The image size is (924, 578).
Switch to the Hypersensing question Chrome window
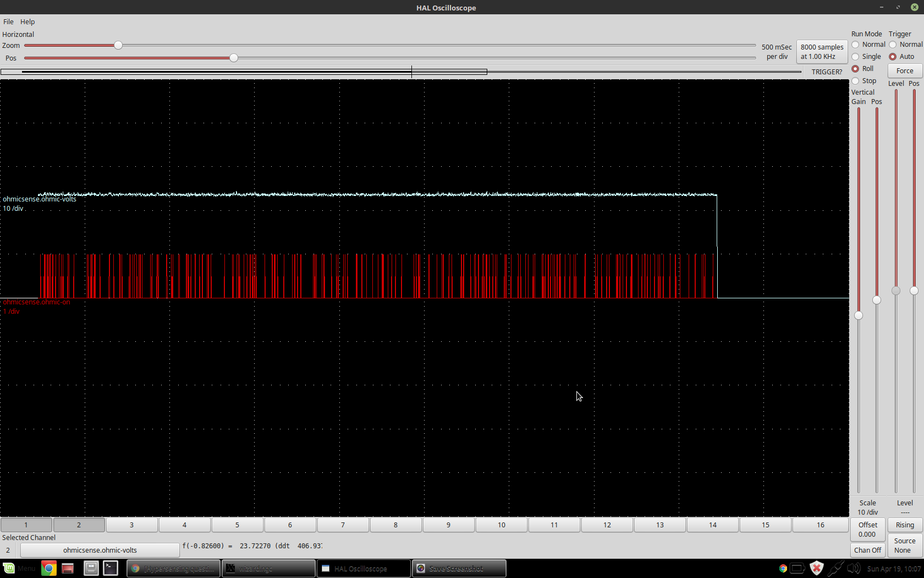(x=174, y=568)
